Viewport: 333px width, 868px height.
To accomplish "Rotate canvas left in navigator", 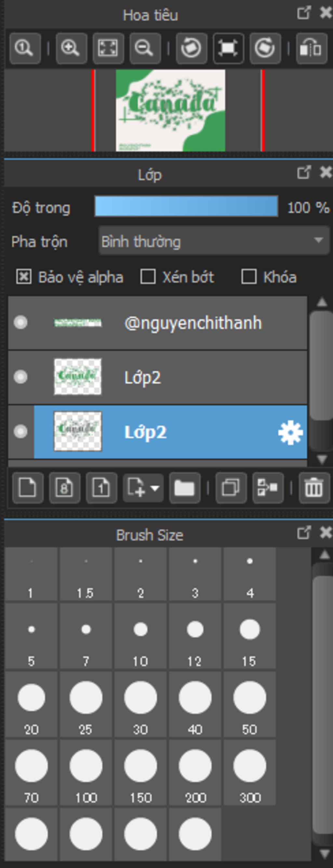I will 191,48.
